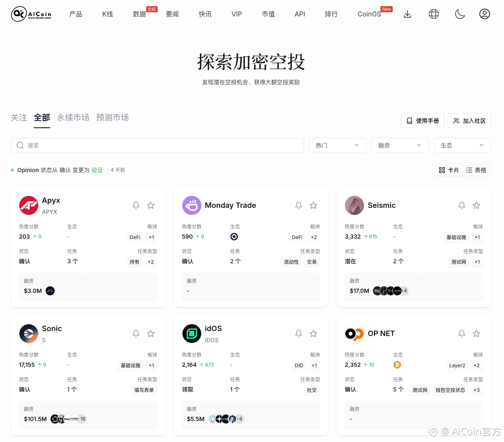The image size is (504, 442).
Task: Switch language using the globe icon
Action: coord(434,14)
